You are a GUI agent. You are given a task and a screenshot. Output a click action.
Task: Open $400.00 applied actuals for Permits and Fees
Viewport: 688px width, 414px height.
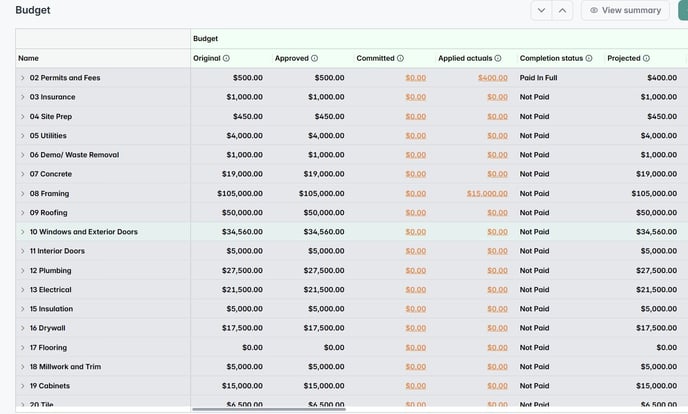[x=493, y=78]
